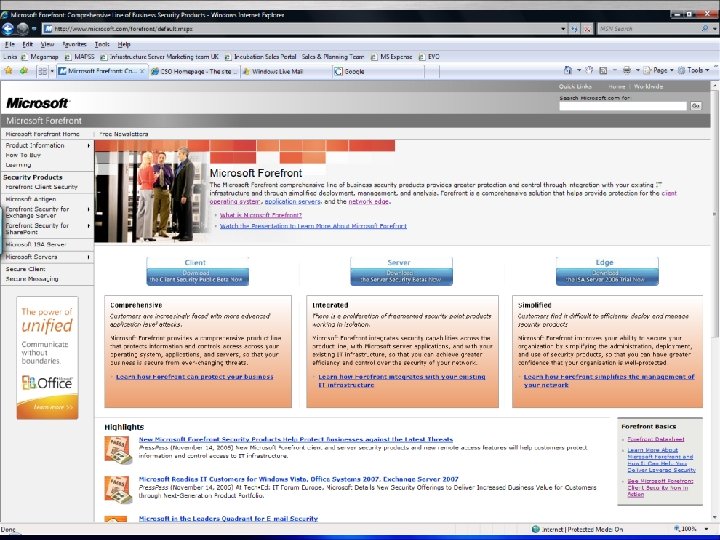Open the Help menu
Image resolution: width=720 pixels, height=540 pixels.
tap(124, 44)
